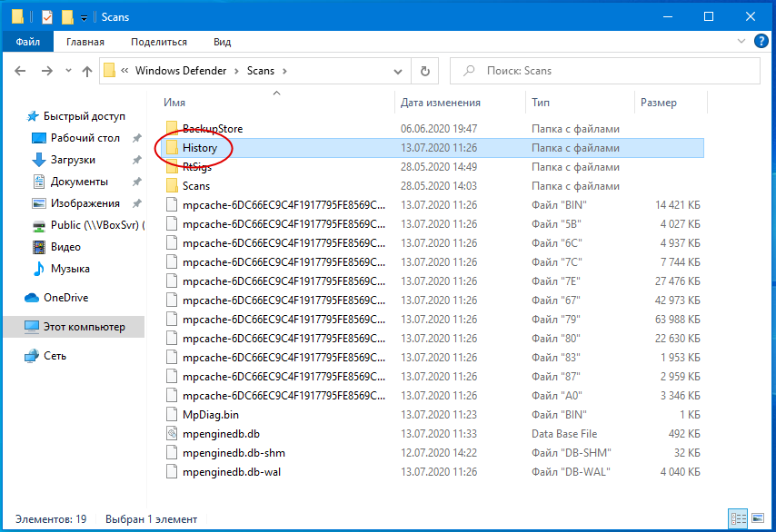Click the up-one-level arrow icon
This screenshot has height=532, width=776.
click(87, 71)
